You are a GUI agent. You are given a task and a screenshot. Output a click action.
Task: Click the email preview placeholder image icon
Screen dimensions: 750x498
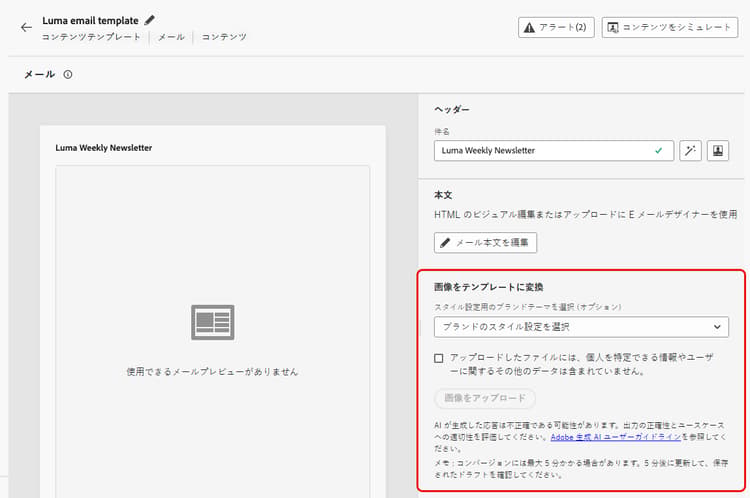pyautogui.click(x=212, y=322)
